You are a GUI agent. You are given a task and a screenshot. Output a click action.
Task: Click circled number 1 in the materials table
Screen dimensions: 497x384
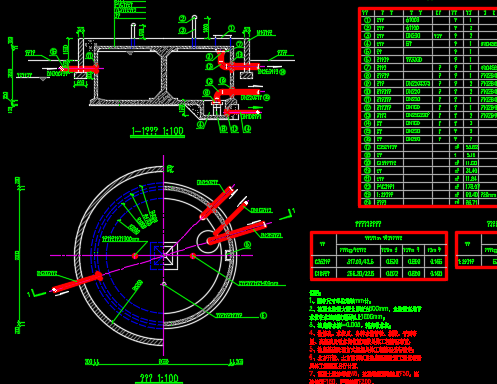point(367,20)
